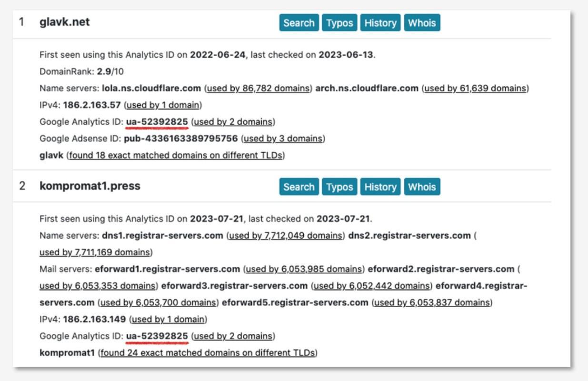View History for kompromat1.press
This screenshot has width=588, height=381.
[380, 187]
